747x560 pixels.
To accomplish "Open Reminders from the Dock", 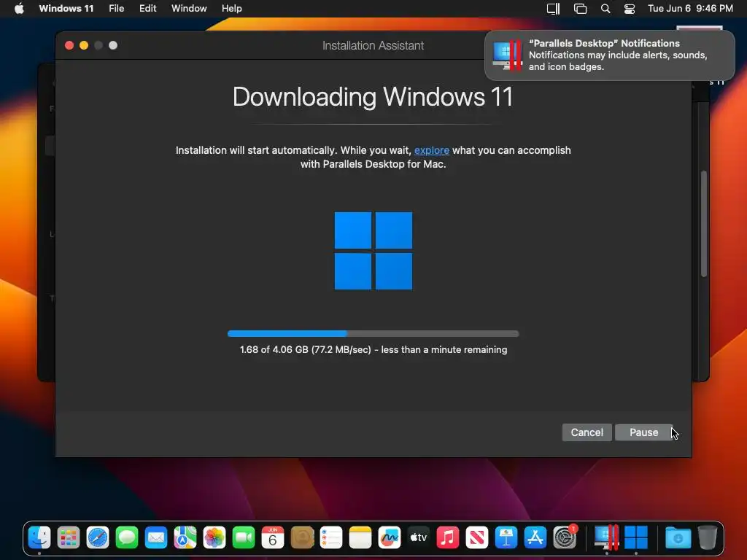I will point(331,538).
